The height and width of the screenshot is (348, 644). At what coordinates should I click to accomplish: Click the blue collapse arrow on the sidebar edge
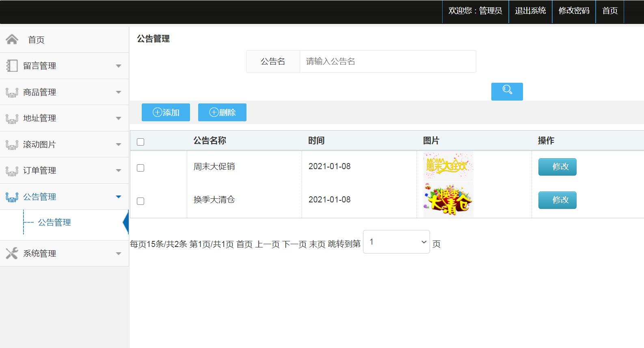point(126,222)
